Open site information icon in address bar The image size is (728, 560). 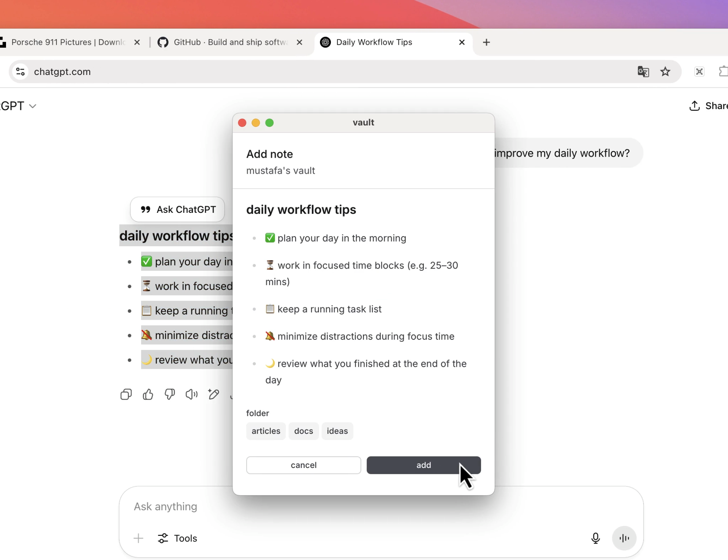click(21, 72)
